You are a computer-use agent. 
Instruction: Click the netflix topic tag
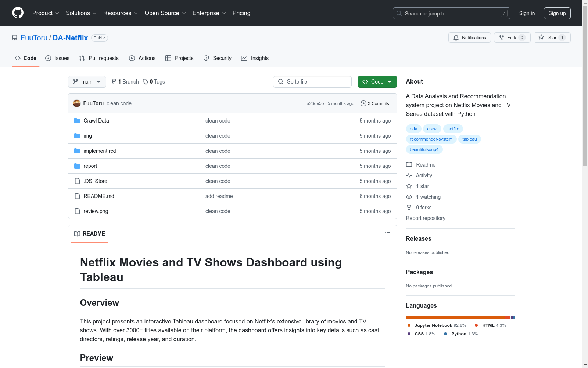coord(453,129)
